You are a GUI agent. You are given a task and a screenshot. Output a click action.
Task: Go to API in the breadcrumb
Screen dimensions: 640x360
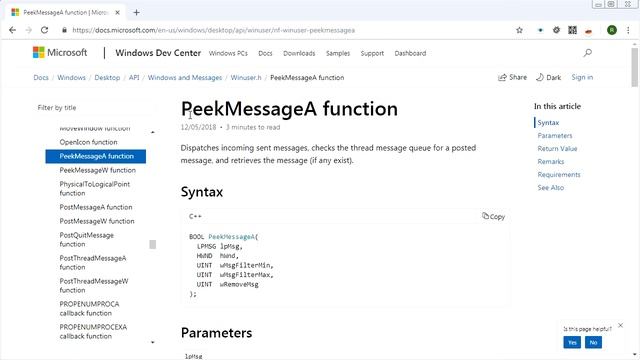click(134, 78)
